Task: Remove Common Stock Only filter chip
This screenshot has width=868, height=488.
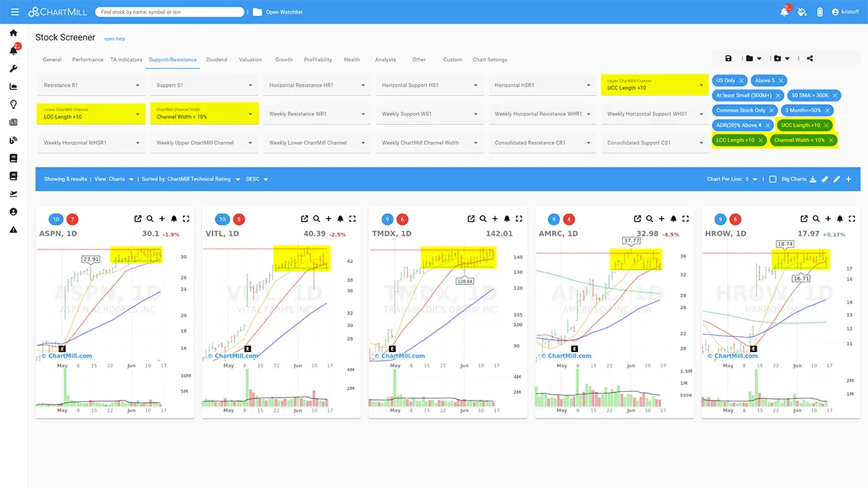Action: 772,111
